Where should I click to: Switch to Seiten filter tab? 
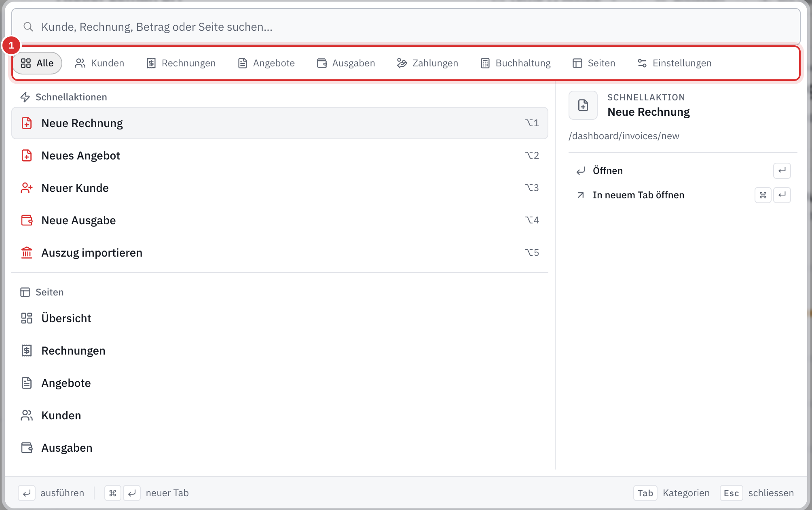[594, 63]
